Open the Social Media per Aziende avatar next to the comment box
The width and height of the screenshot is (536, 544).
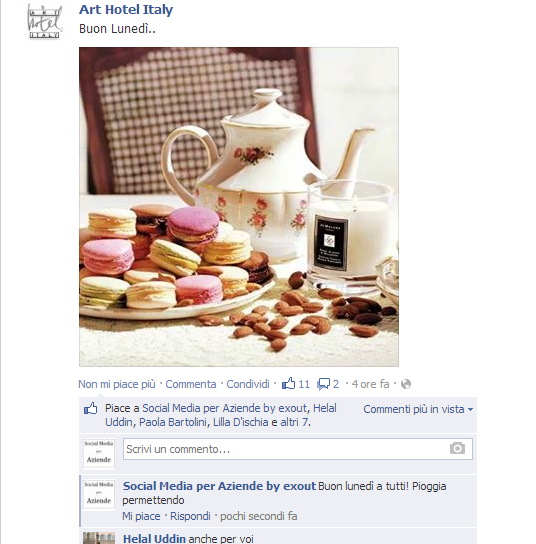coord(99,453)
